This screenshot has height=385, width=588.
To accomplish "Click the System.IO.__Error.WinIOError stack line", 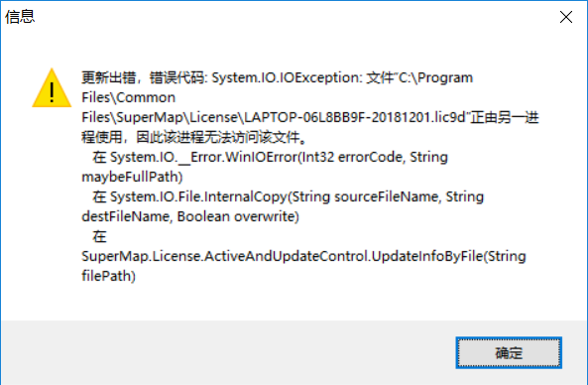I will coord(270,157).
